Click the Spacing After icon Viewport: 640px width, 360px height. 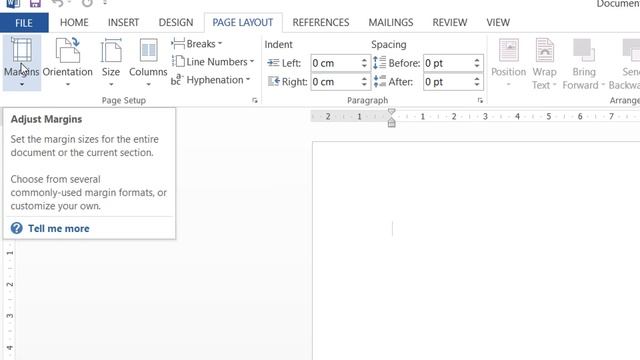(380, 81)
